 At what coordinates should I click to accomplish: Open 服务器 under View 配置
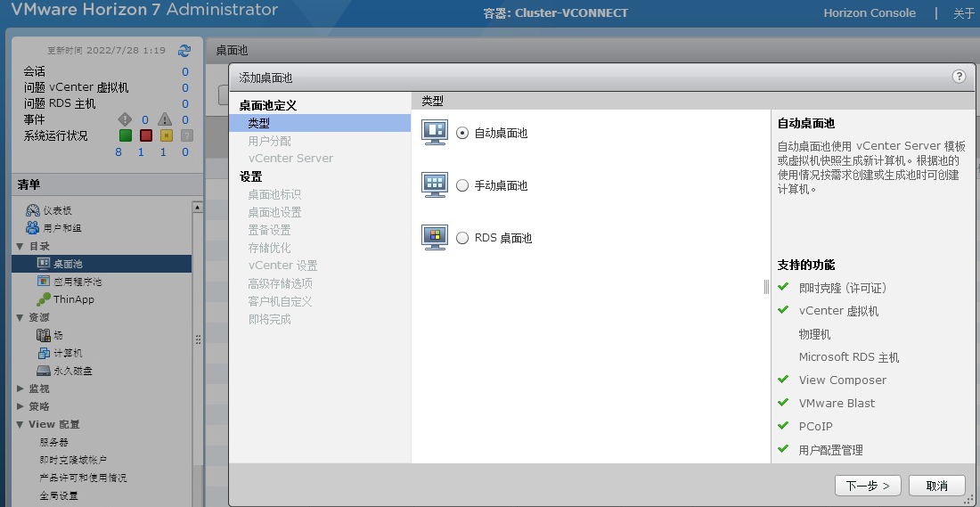coord(54,442)
